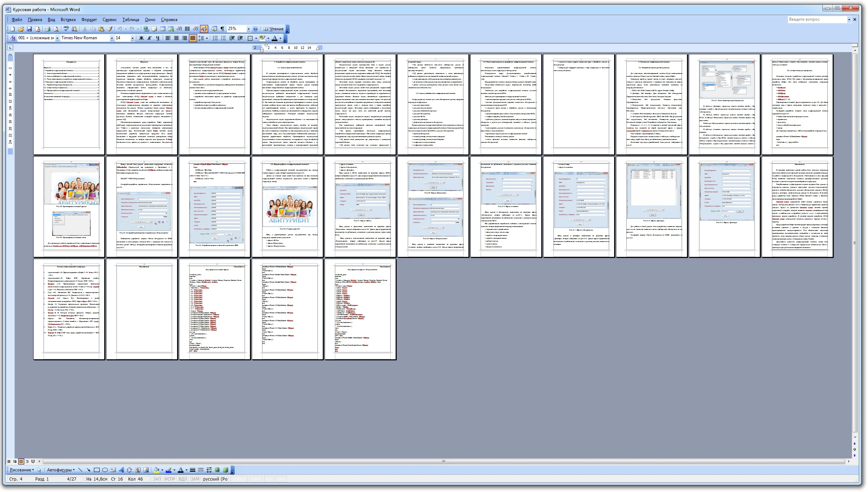
Task: Click the Save document icon
Action: point(29,29)
